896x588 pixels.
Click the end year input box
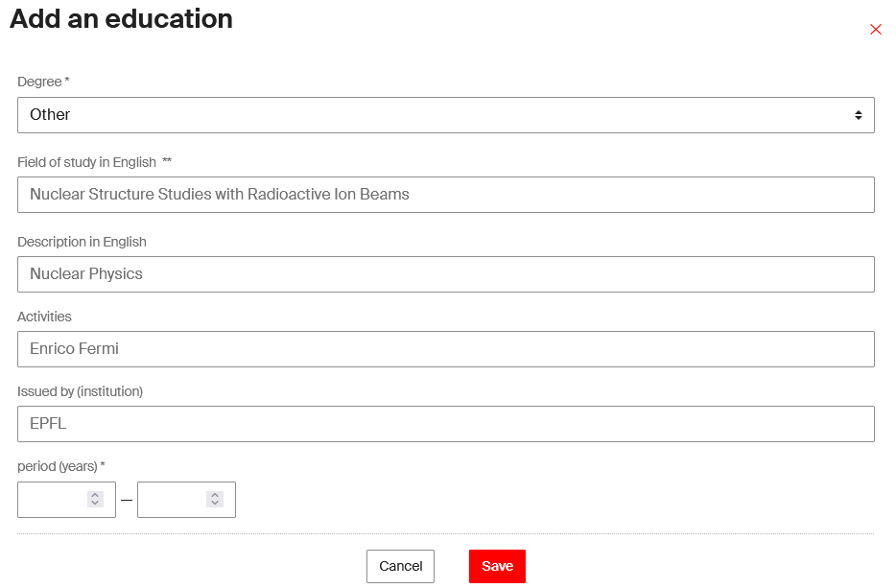click(173, 499)
